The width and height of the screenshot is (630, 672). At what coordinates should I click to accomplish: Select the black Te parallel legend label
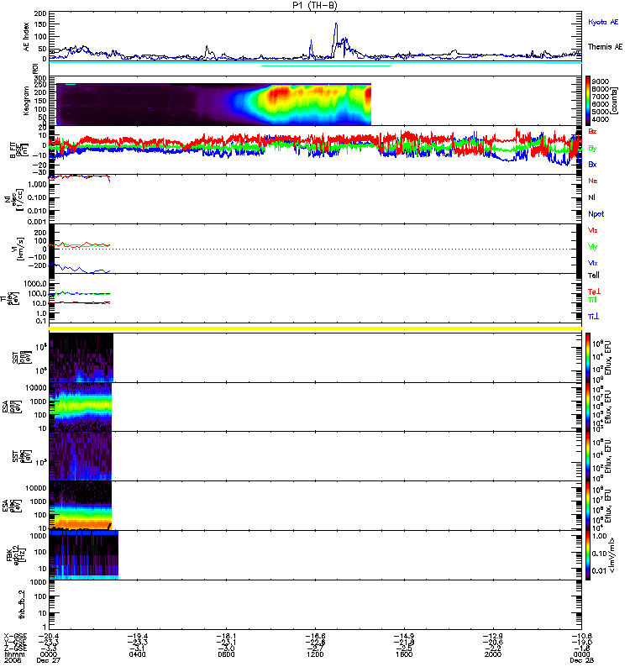coord(594,276)
